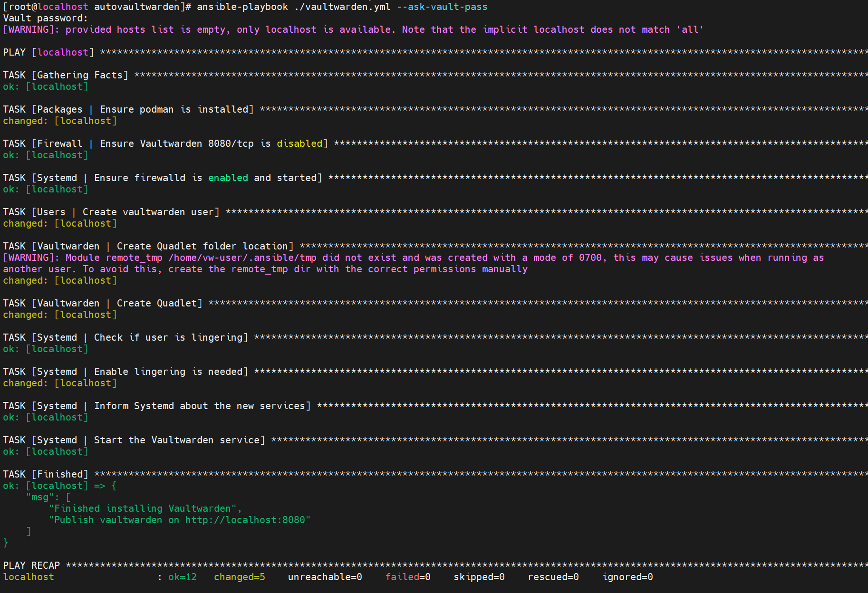Image resolution: width=868 pixels, height=593 pixels.
Task: Click 'ok: [localhost]' under Start the Vaultwarden service
Action: click(x=46, y=451)
